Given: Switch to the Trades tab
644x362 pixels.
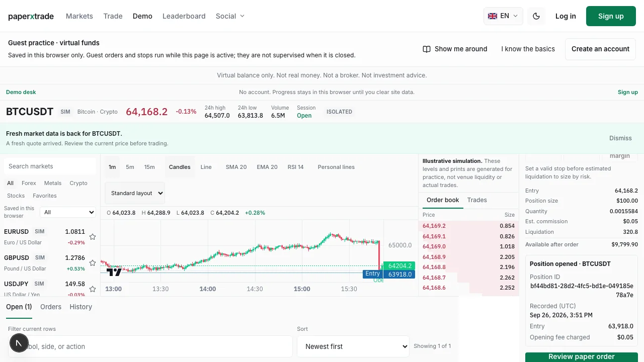Looking at the screenshot, I should (x=477, y=200).
